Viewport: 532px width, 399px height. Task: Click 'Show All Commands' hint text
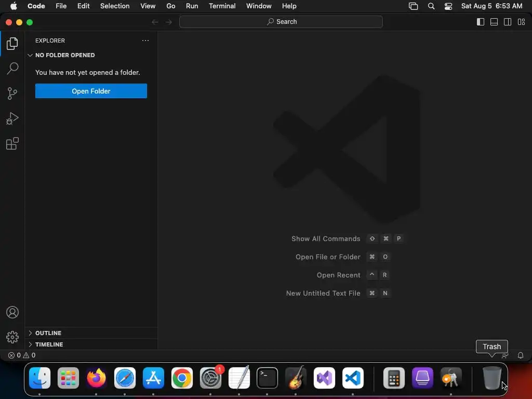[326, 238]
